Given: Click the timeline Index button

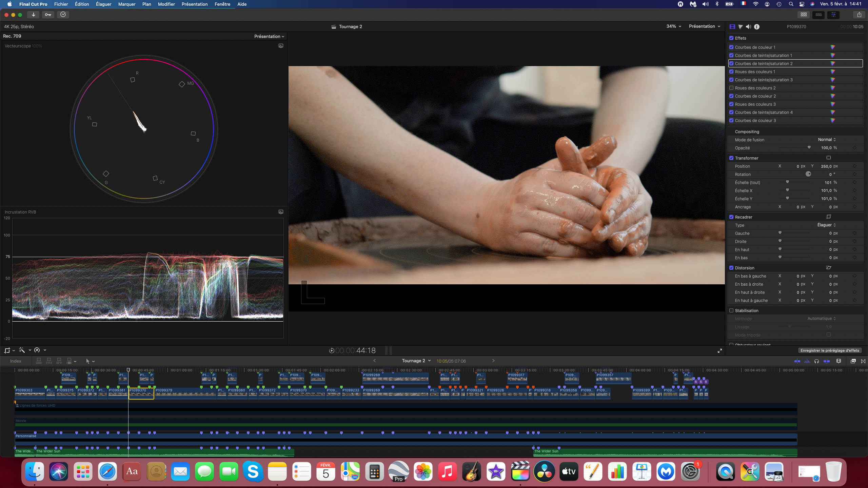Looking at the screenshot, I should click(x=16, y=361).
